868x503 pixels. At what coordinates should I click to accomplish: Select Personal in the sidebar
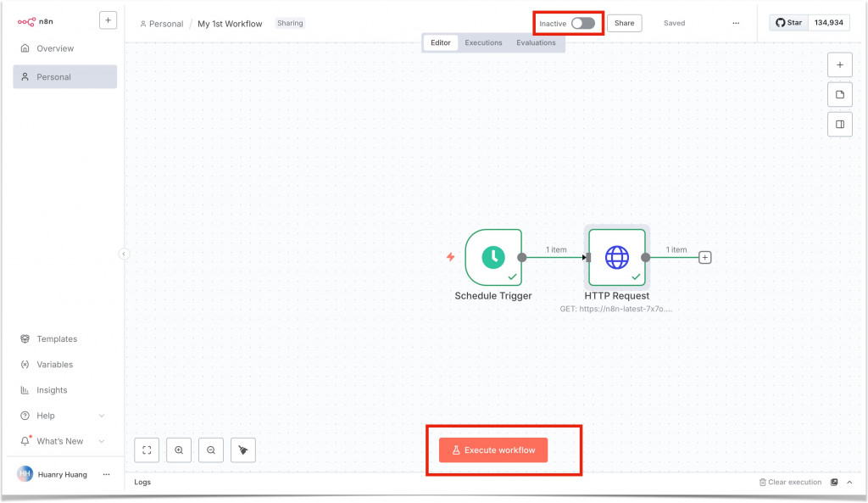(x=64, y=76)
